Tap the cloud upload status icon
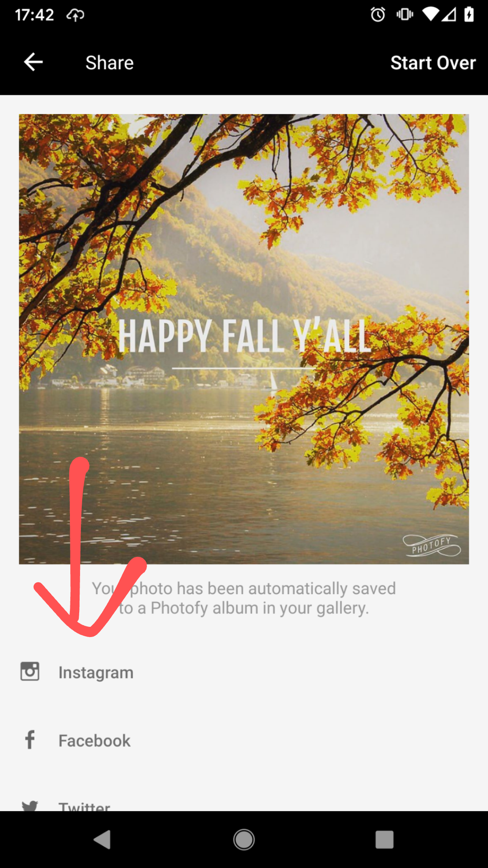 (x=75, y=15)
